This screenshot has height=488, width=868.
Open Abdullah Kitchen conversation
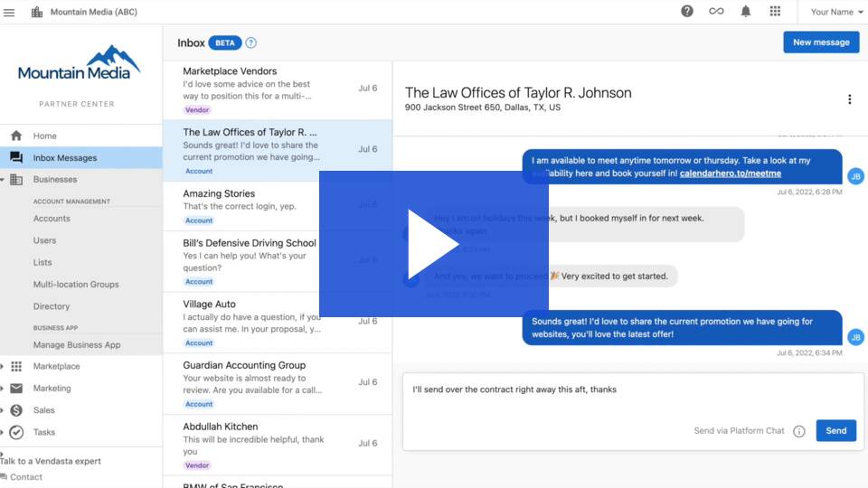278,445
